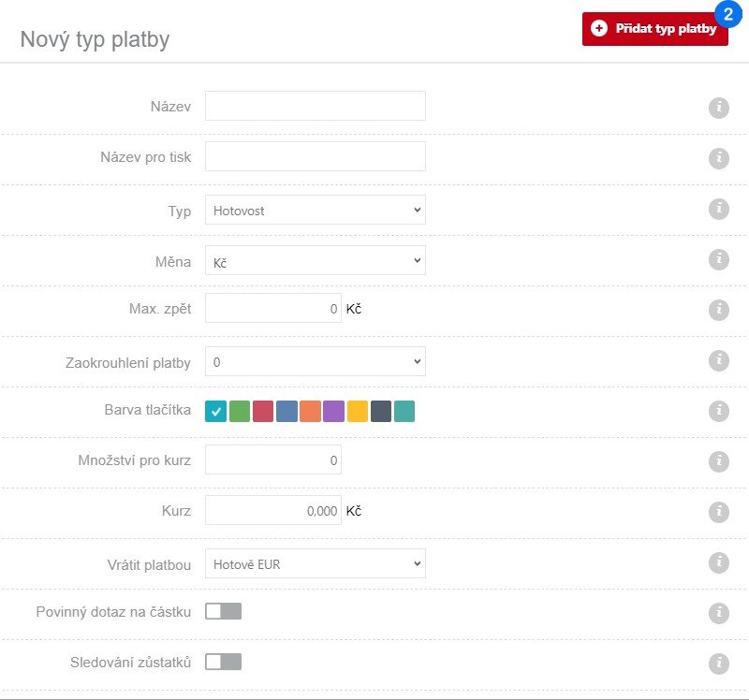Enable the Povinný dotaz na částku switch
This screenshot has width=749, height=700.
(223, 611)
